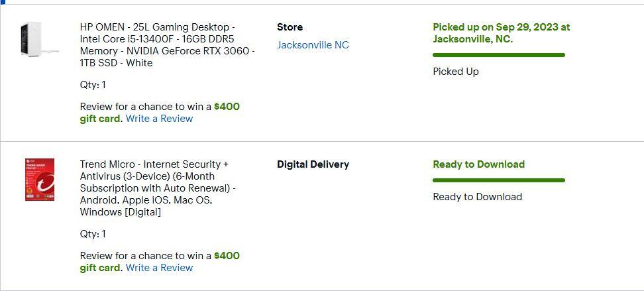This screenshot has width=644, height=291.
Task: Click the Trend Micro download progress bar
Action: pos(498,180)
